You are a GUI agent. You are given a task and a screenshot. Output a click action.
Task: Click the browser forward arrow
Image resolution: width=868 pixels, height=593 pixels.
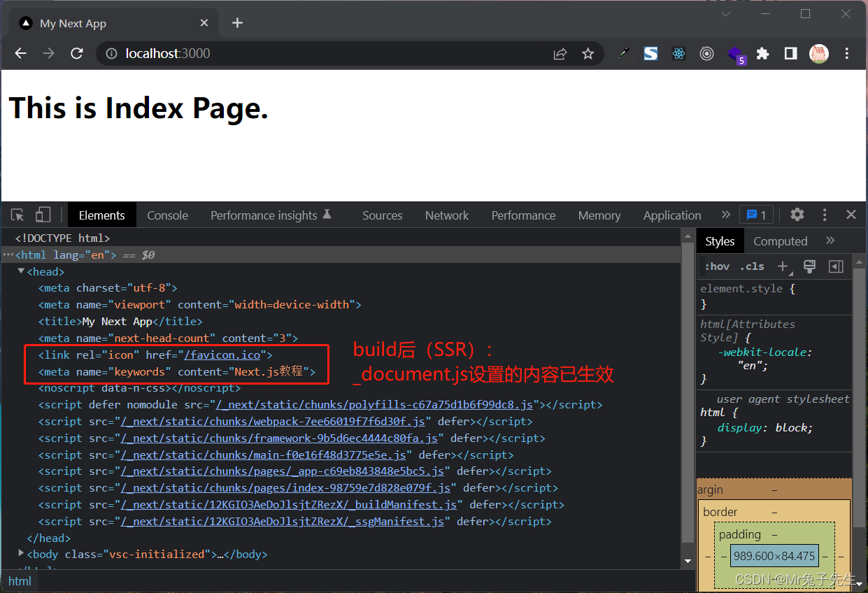point(48,54)
